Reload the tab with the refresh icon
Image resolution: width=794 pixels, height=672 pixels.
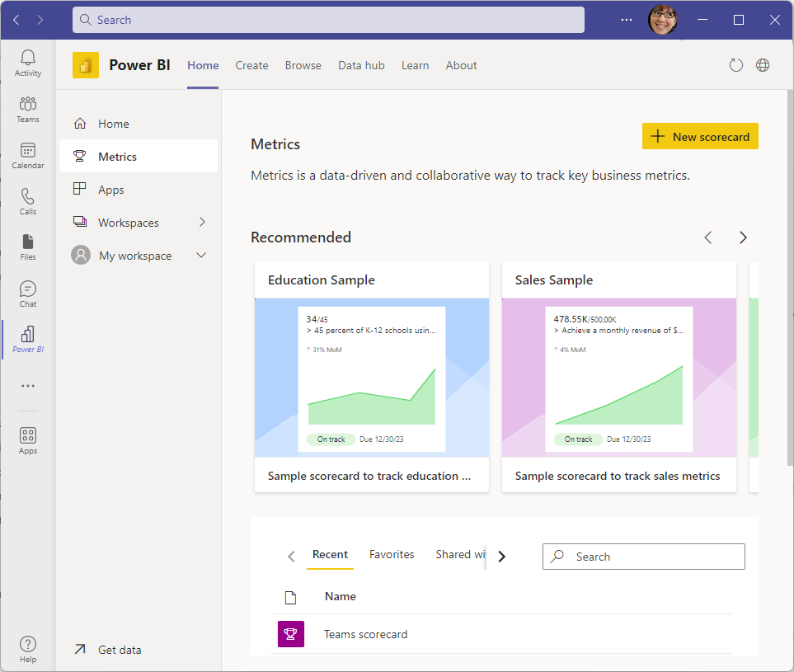pyautogui.click(x=735, y=65)
